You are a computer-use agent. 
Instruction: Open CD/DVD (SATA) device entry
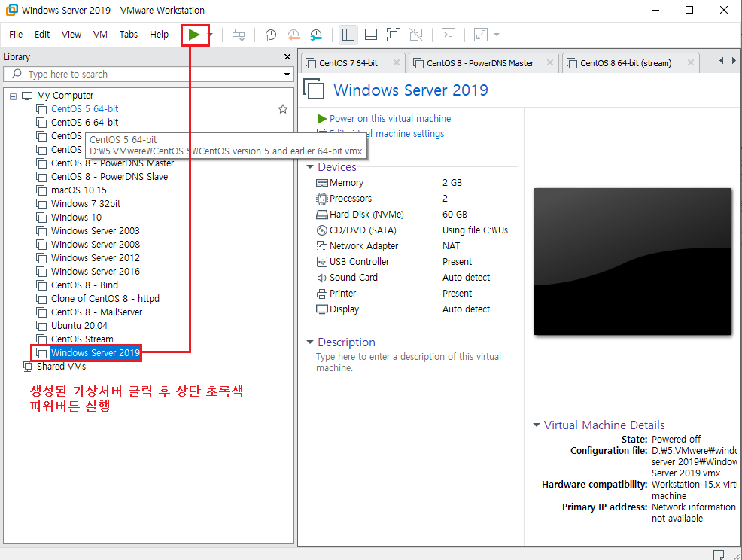[x=363, y=230]
